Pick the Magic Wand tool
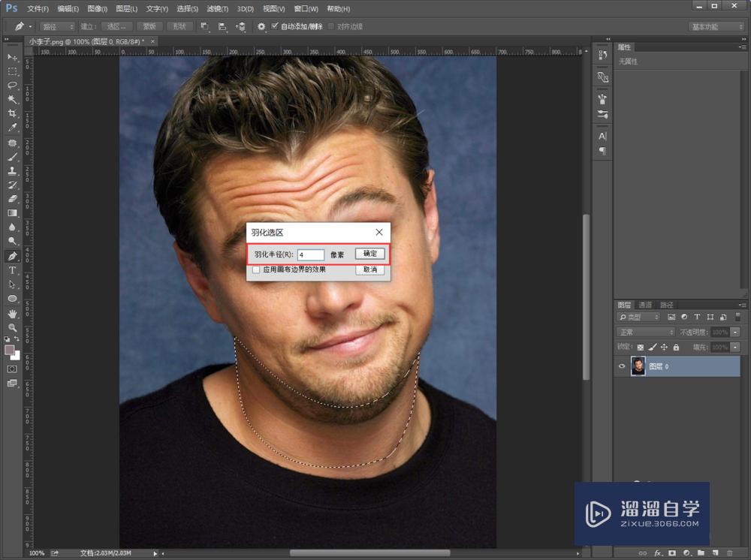Image resolution: width=751 pixels, height=560 pixels. coord(12,99)
